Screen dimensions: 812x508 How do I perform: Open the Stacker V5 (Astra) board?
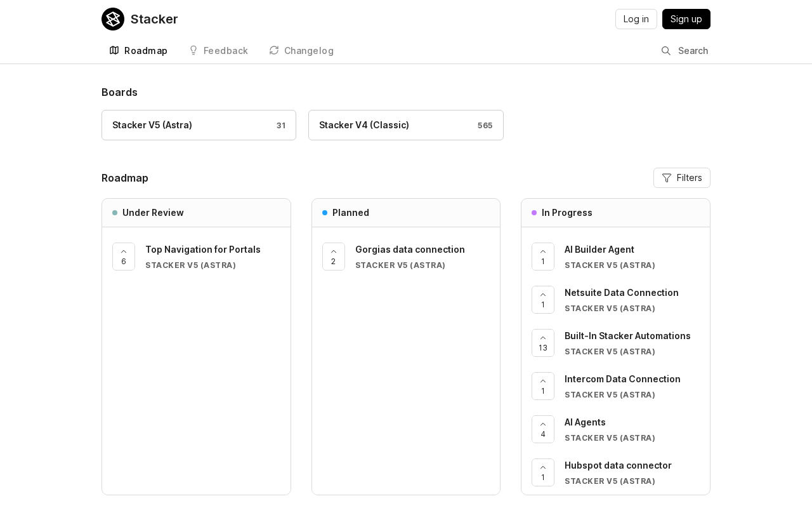pyautogui.click(x=199, y=125)
